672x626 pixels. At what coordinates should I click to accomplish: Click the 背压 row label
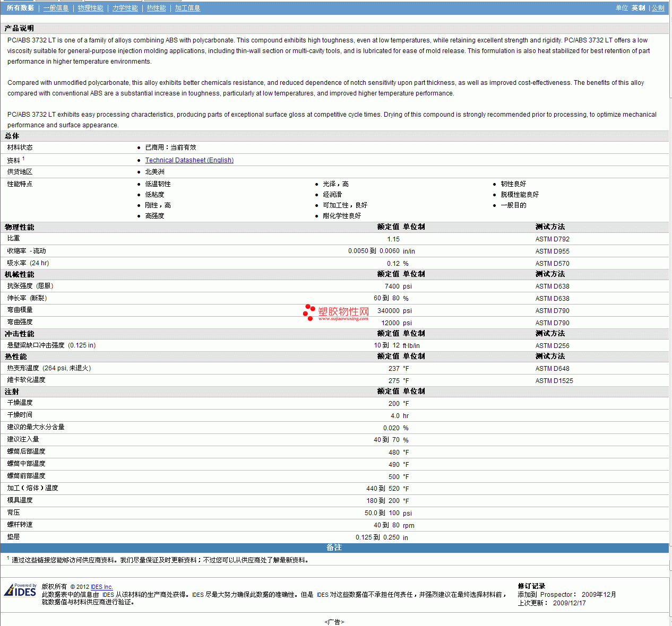point(14,512)
